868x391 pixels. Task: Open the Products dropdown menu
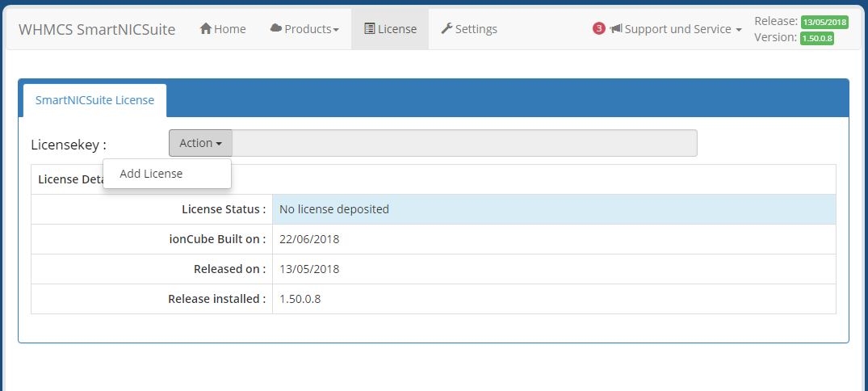304,29
